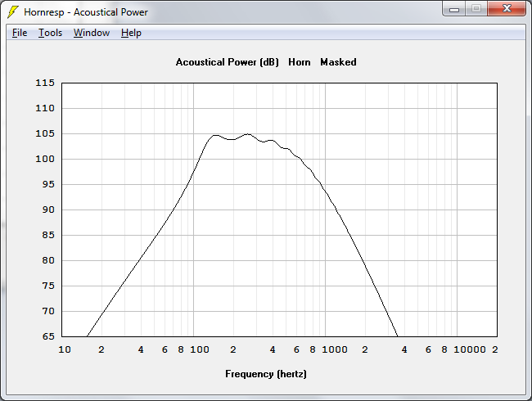Click the 65 value on the vertical axis
Image resolution: width=532 pixels, height=401 pixels.
pyautogui.click(x=47, y=336)
